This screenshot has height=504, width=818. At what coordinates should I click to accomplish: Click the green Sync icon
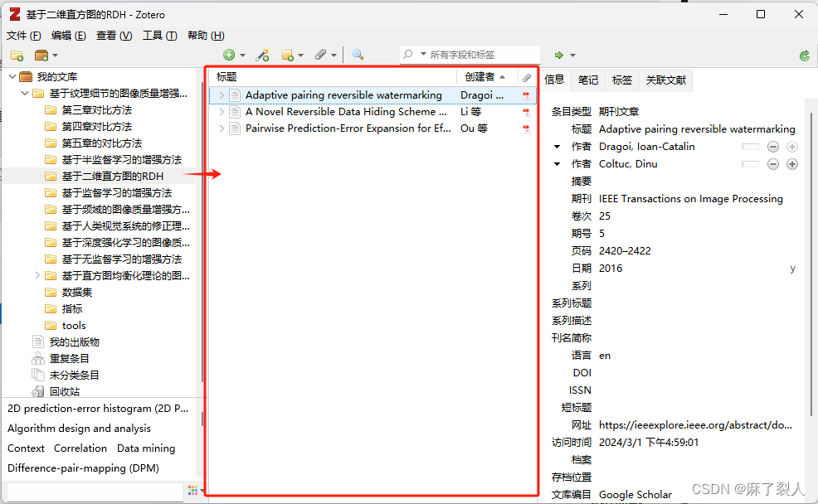point(805,56)
